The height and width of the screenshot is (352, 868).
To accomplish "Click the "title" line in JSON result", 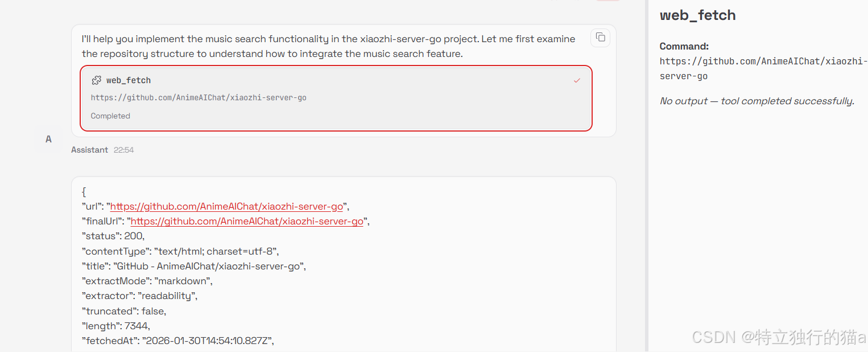I will click(194, 266).
